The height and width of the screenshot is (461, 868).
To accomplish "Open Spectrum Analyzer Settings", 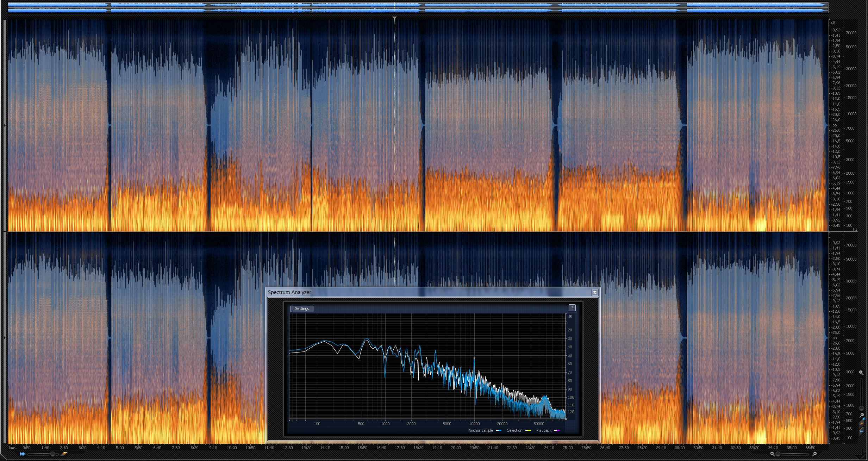I will point(302,309).
